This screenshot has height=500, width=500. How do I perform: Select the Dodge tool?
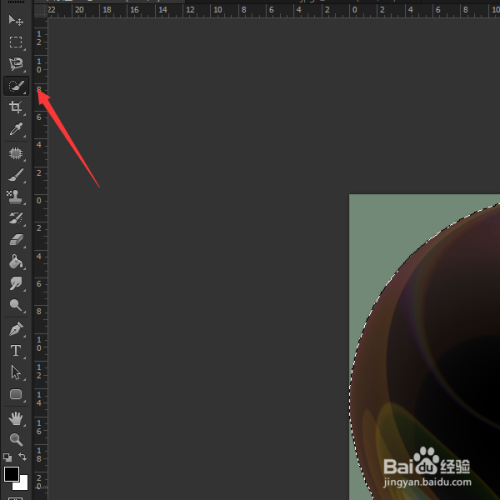click(16, 305)
